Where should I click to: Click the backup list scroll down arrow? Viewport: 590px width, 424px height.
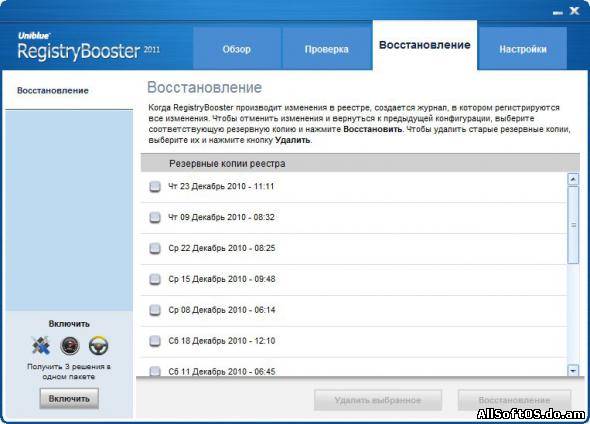click(573, 371)
